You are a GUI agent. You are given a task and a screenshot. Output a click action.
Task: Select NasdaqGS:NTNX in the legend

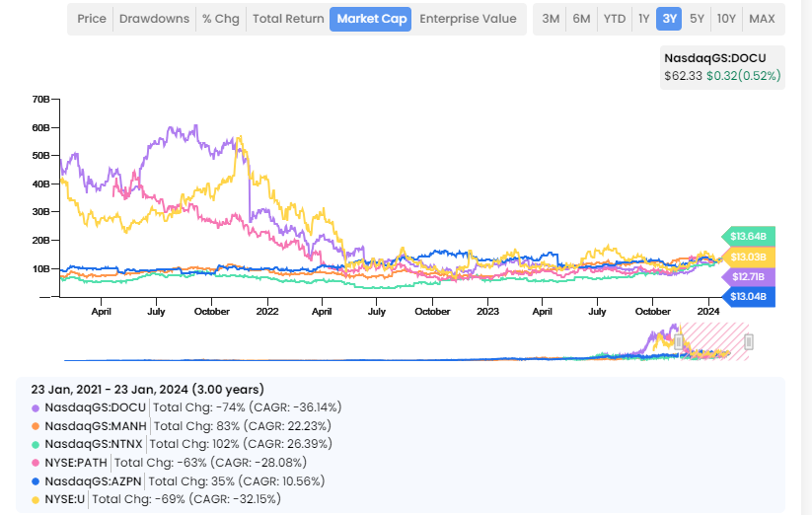click(94, 444)
